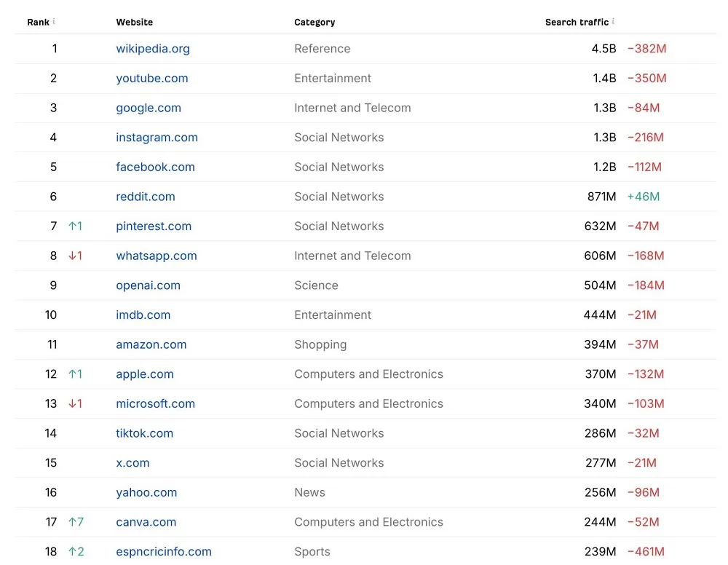The width and height of the screenshot is (728, 565).
Task: Click the Search traffic column header
Action: [577, 22]
